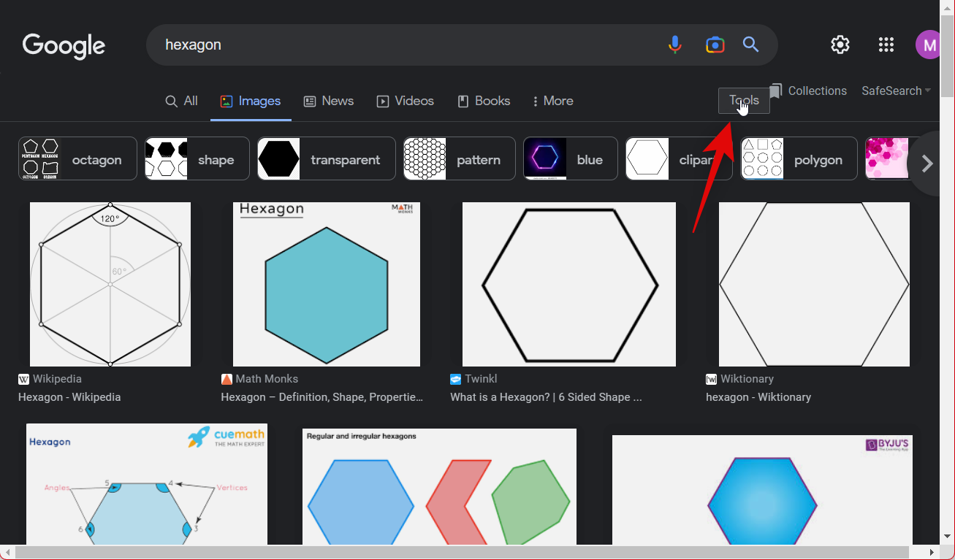Switch to the News tab
955x560 pixels.
tap(329, 101)
